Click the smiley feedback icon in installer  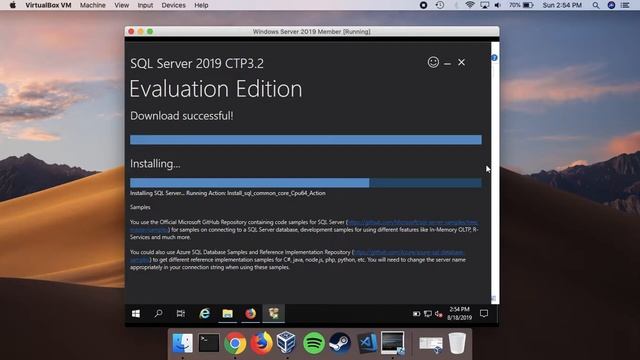coord(433,62)
